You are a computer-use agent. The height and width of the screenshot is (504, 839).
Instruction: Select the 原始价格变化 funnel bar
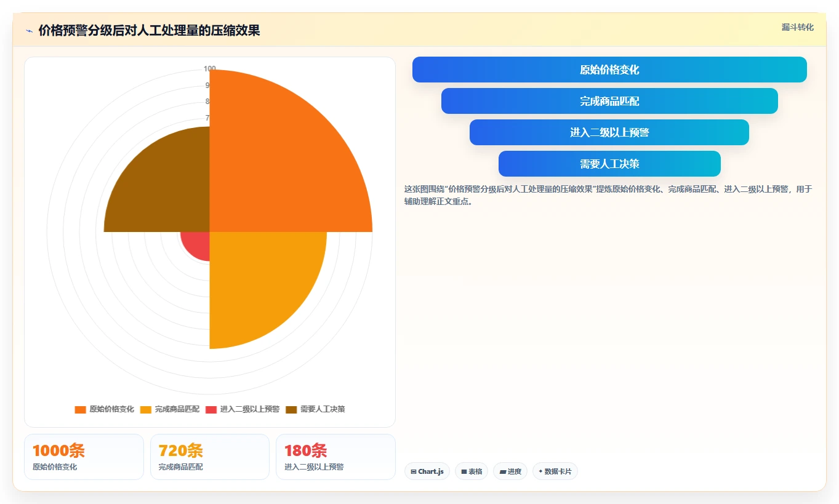coord(609,70)
